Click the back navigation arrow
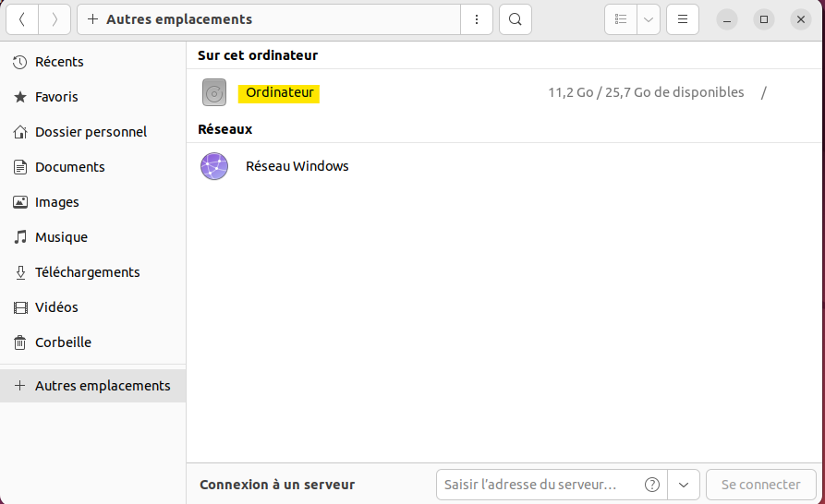825x504 pixels. pyautogui.click(x=22, y=19)
